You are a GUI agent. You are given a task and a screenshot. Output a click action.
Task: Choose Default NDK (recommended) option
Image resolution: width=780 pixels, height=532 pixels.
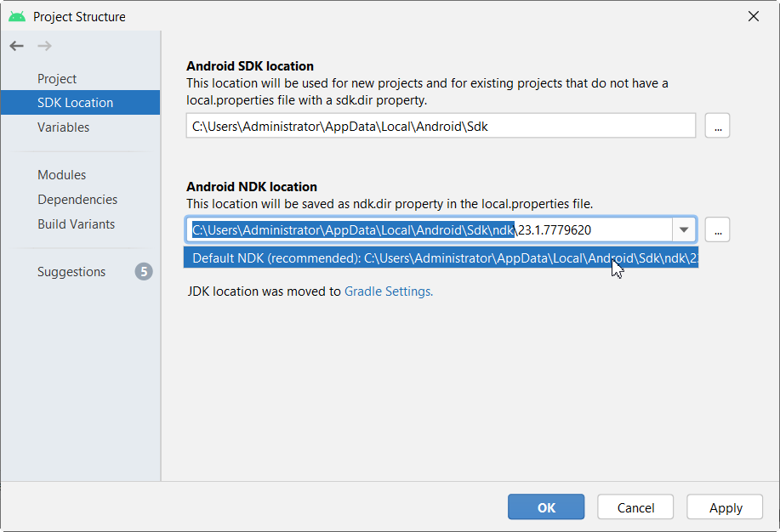click(x=441, y=258)
